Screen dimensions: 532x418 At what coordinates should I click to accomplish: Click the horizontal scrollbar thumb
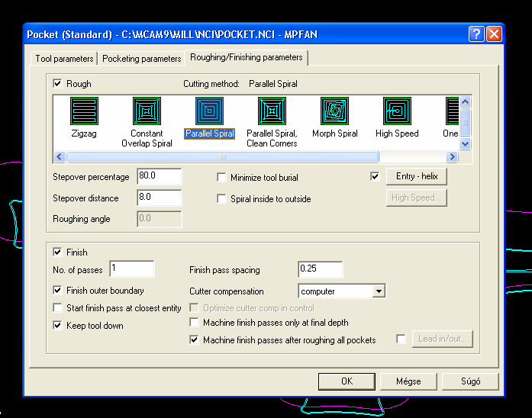click(223, 156)
